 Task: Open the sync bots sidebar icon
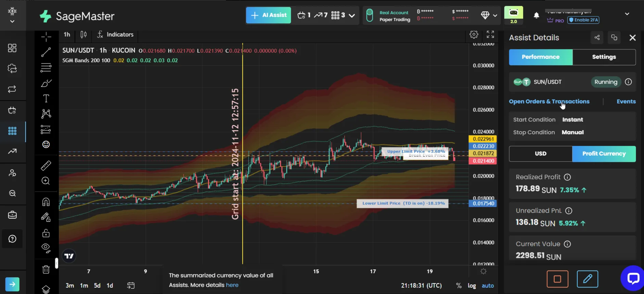tap(12, 69)
